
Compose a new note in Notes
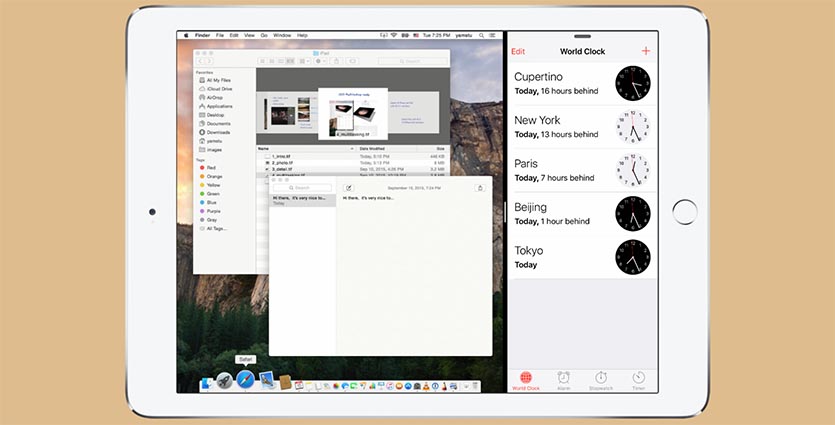(349, 187)
